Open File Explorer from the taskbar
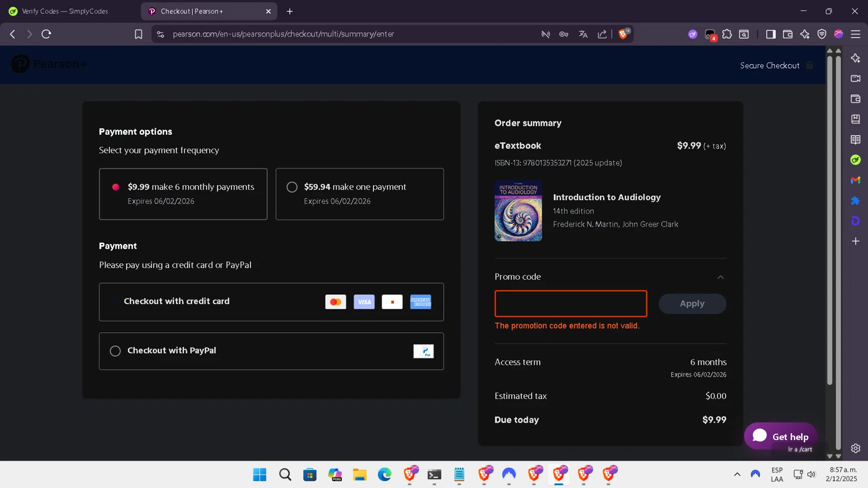This screenshot has width=868, height=488. (x=360, y=475)
